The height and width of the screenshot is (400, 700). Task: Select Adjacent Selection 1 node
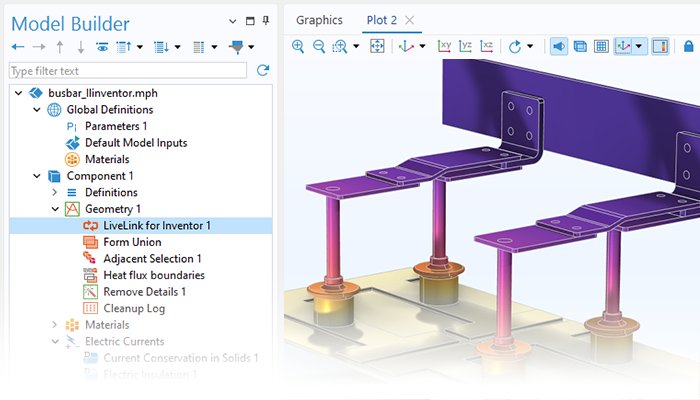point(152,258)
